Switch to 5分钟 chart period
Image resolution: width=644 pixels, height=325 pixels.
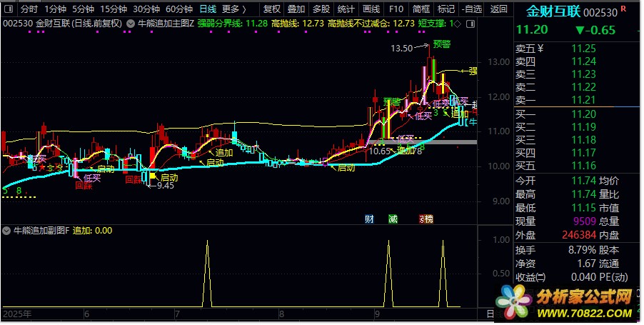pyautogui.click(x=84, y=9)
